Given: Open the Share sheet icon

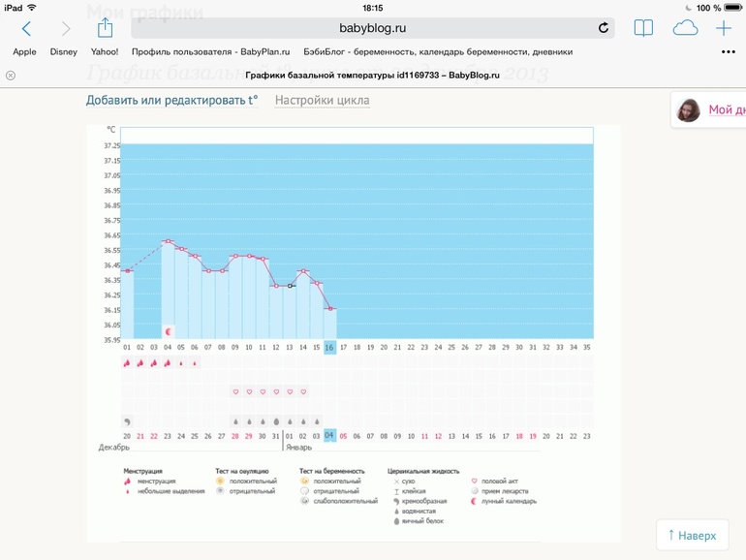Looking at the screenshot, I should tap(105, 27).
